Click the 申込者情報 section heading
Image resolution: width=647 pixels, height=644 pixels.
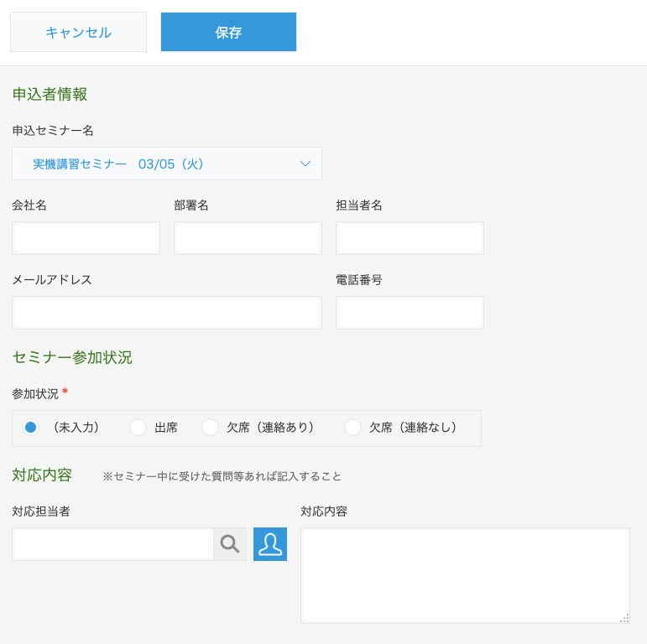[50, 94]
